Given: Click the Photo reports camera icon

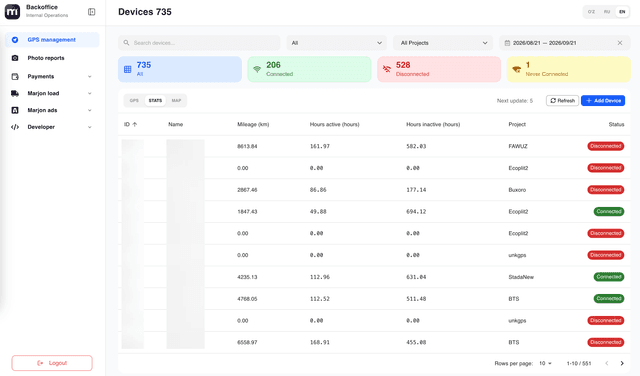Looking at the screenshot, I should point(15,58).
